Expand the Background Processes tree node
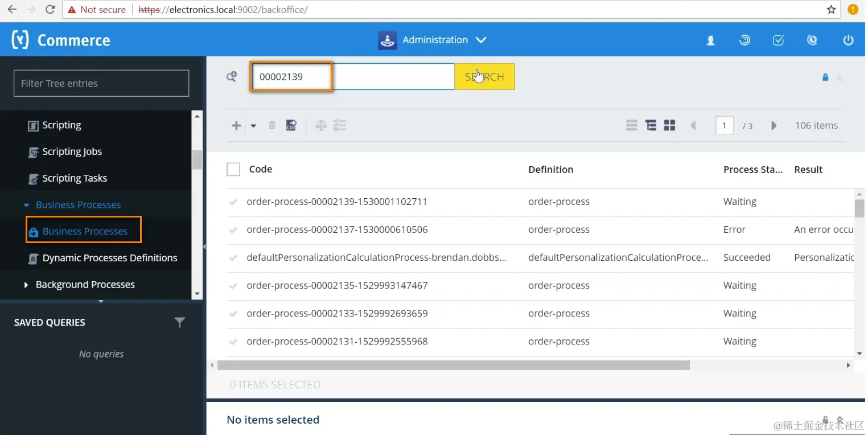 pyautogui.click(x=26, y=284)
